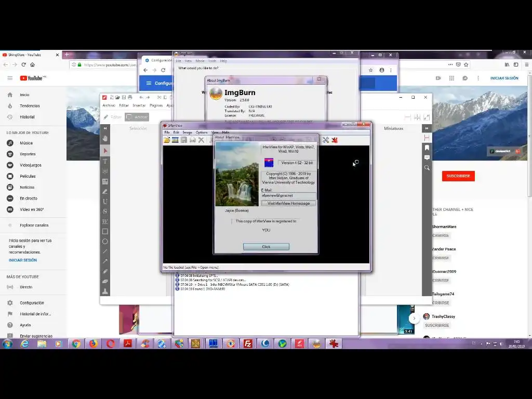Screen dimensions: 532x399
Task: Click the Jajce waterfall image in About dialog
Action: [x=237, y=174]
